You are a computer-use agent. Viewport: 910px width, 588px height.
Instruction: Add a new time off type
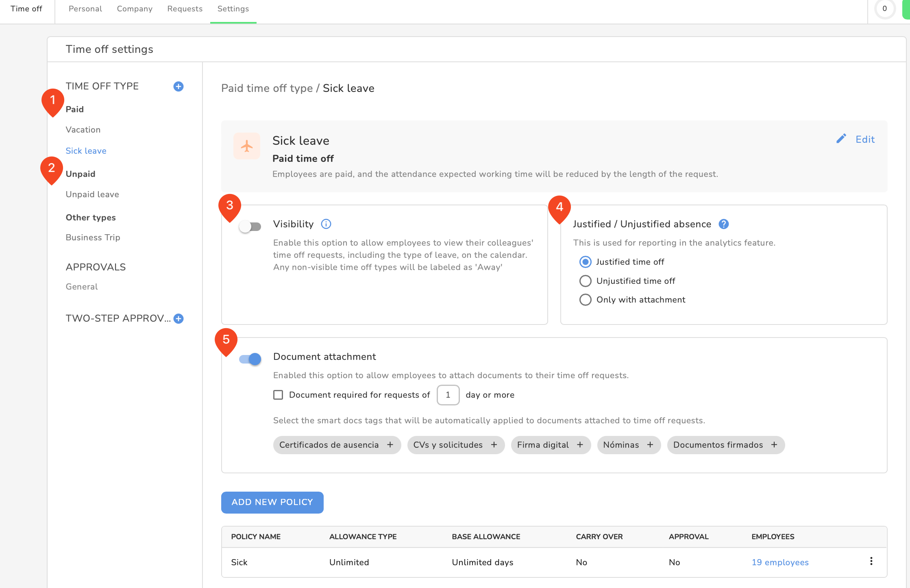(178, 86)
